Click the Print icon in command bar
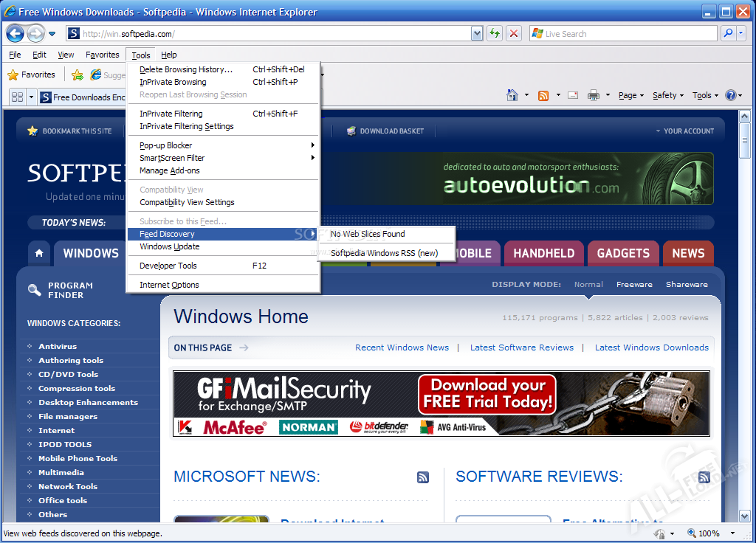The image size is (756, 543). click(x=593, y=95)
